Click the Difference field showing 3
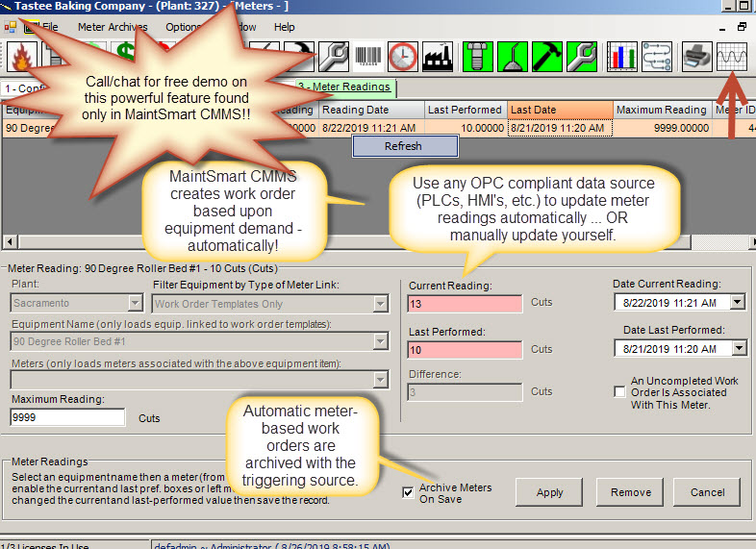The image size is (756, 549). [x=465, y=392]
